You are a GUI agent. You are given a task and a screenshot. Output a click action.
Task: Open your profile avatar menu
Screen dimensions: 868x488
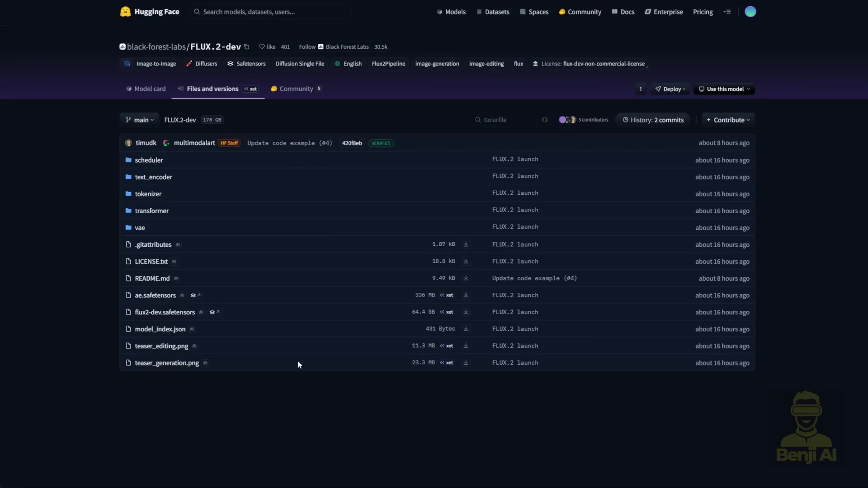(750, 12)
